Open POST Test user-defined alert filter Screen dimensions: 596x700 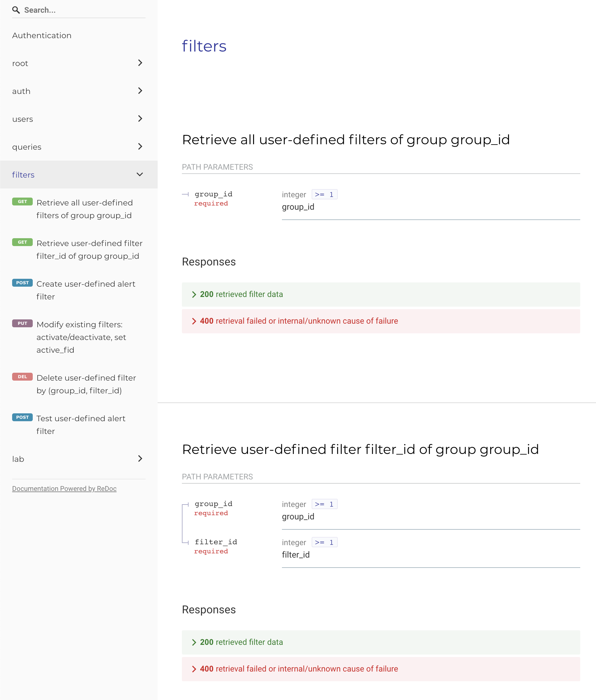(x=79, y=425)
